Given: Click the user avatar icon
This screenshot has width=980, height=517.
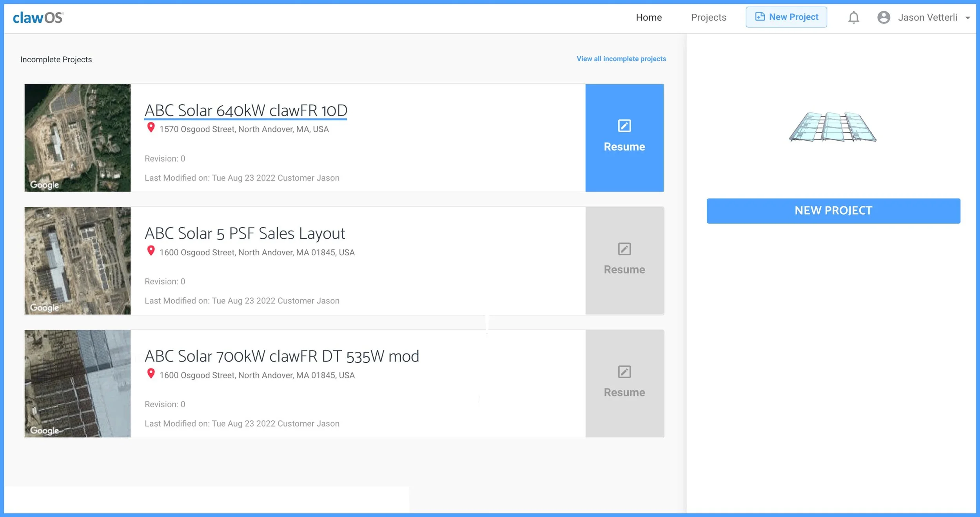Looking at the screenshot, I should [884, 18].
